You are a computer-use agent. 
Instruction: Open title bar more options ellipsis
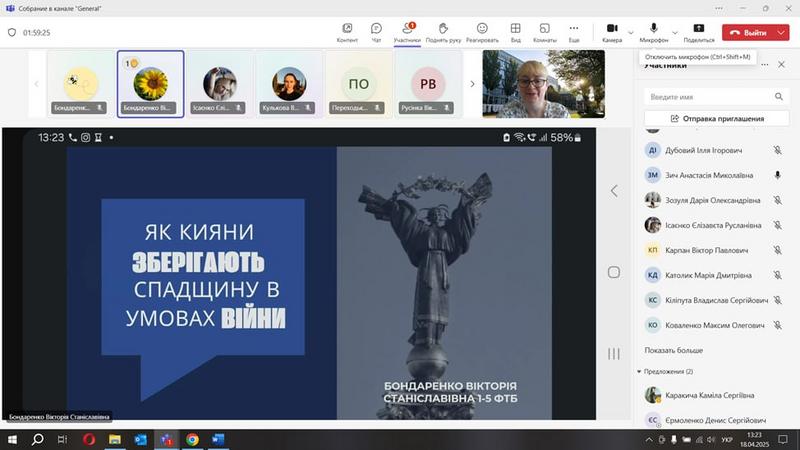click(719, 8)
